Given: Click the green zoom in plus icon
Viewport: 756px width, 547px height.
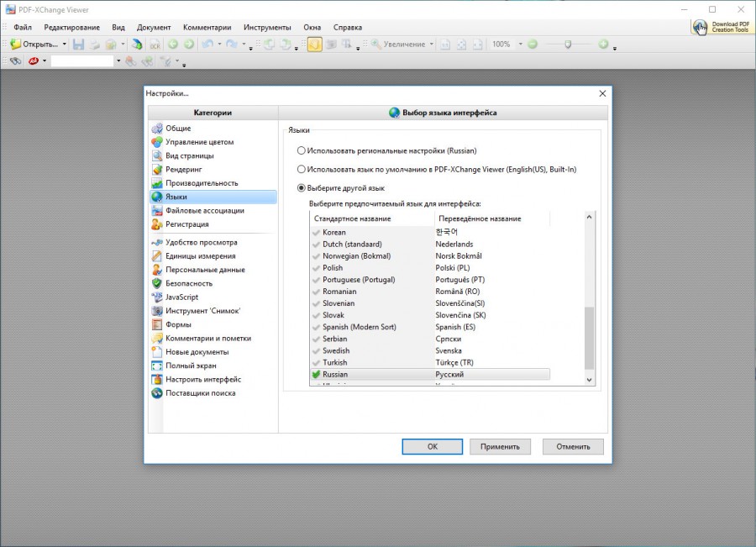Looking at the screenshot, I should pos(603,44).
